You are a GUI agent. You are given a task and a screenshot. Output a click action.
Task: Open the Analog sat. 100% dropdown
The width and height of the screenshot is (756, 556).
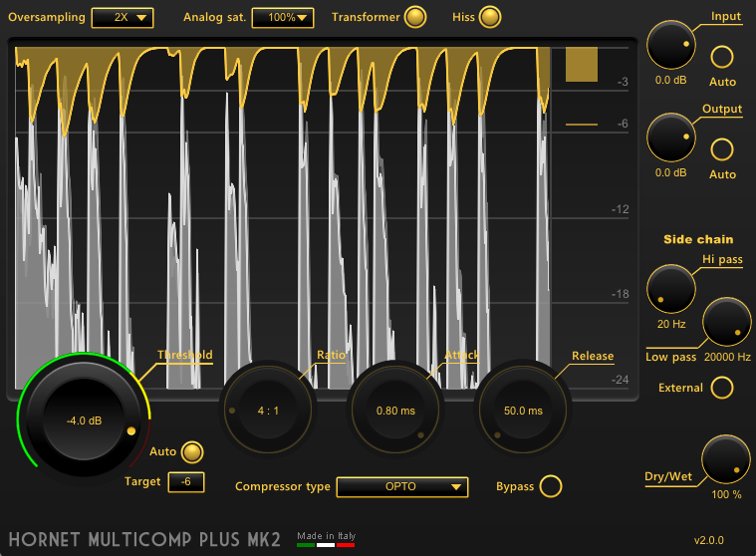(x=283, y=17)
